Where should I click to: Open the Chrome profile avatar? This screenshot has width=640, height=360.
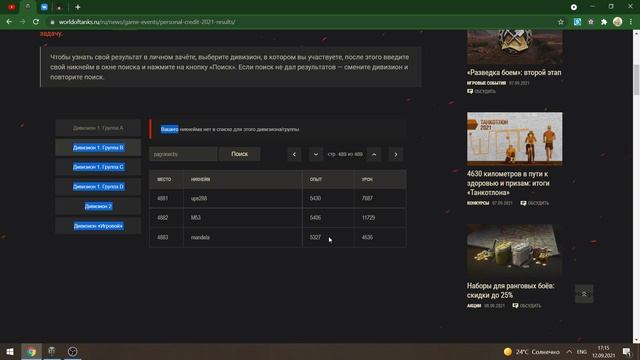pos(618,22)
